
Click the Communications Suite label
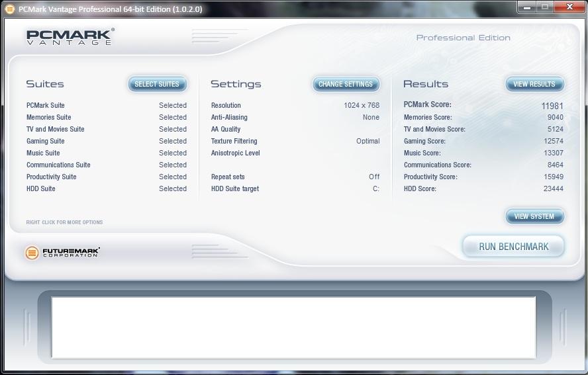(58, 165)
